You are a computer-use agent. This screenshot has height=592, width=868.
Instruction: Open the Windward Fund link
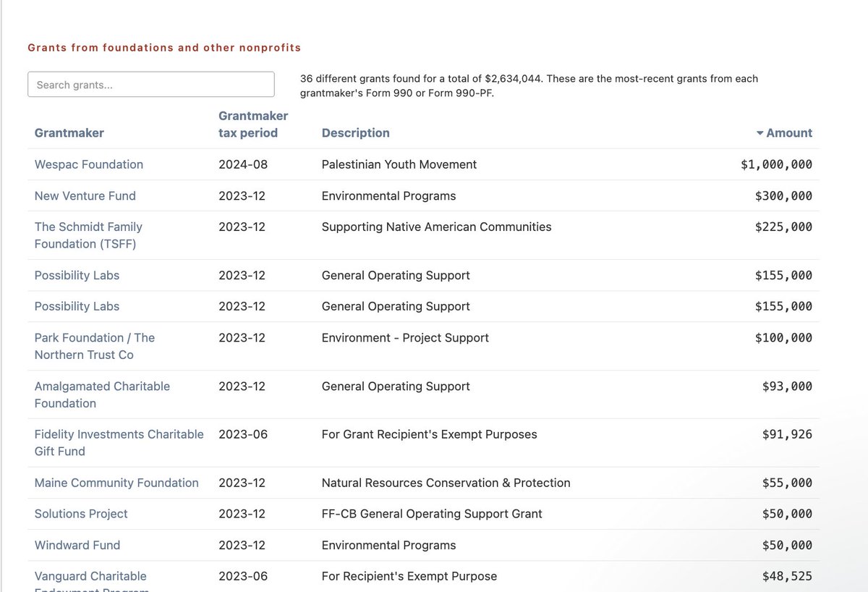point(77,545)
